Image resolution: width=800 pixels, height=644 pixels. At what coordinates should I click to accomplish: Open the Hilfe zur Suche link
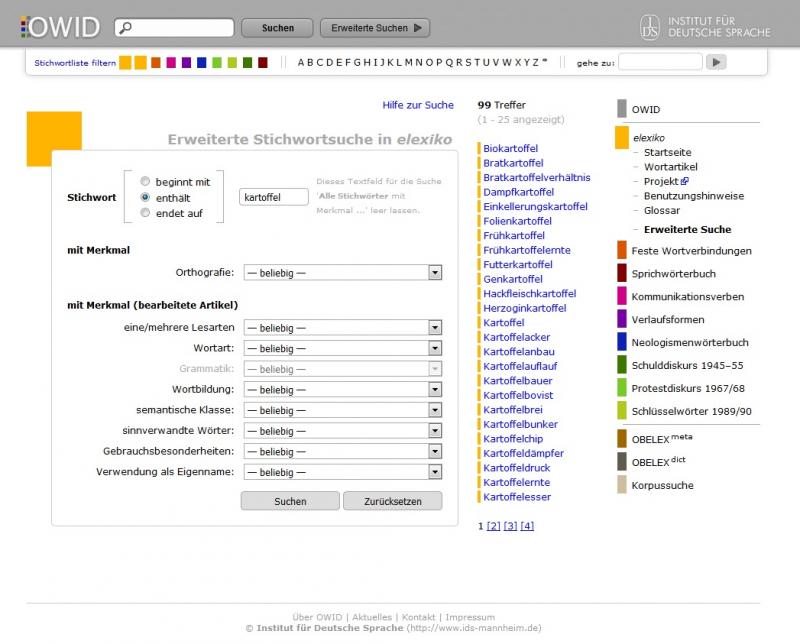pos(418,105)
